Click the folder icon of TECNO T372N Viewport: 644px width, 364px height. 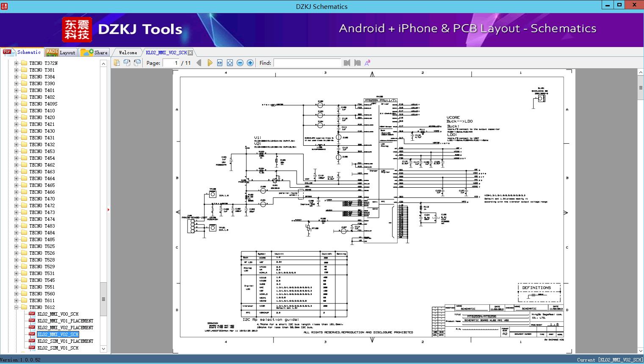[x=24, y=63]
